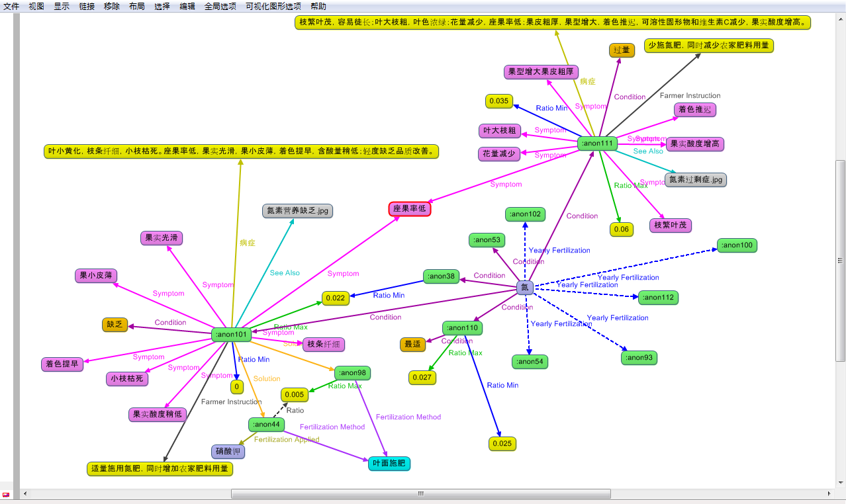Open the 文件 menu
This screenshot has height=504, width=846.
point(11,6)
